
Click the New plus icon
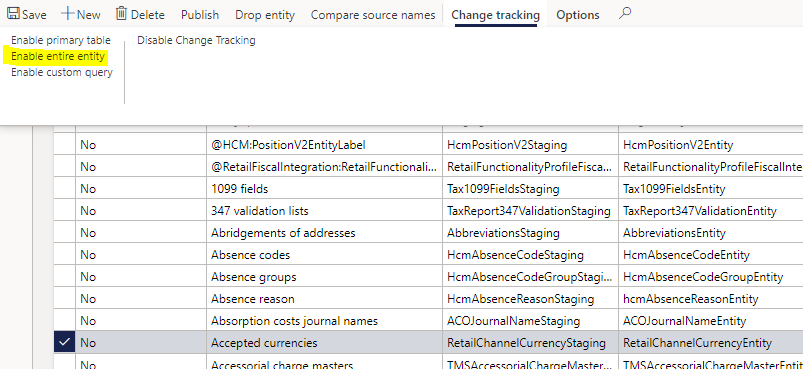coord(68,14)
